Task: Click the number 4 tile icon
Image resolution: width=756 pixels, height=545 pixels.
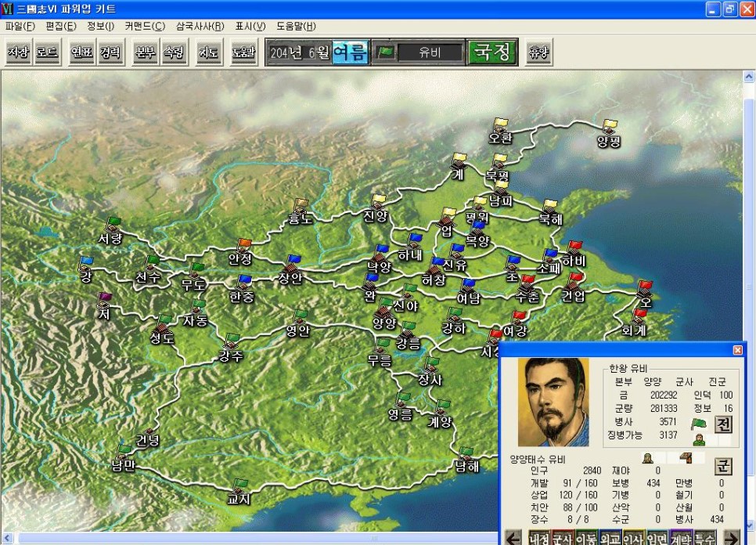Action: (686, 457)
